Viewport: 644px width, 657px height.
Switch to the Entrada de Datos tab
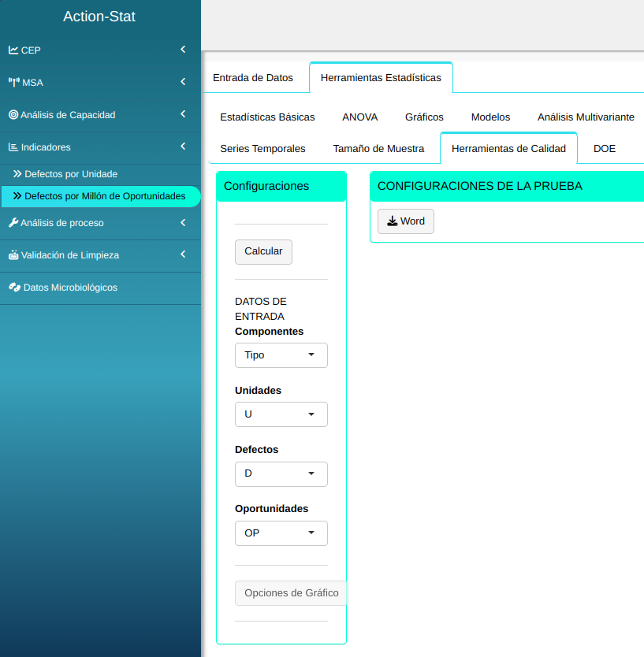point(253,78)
